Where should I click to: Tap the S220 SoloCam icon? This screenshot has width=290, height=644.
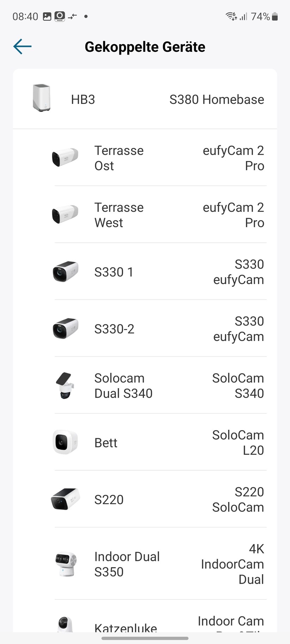coord(66,499)
